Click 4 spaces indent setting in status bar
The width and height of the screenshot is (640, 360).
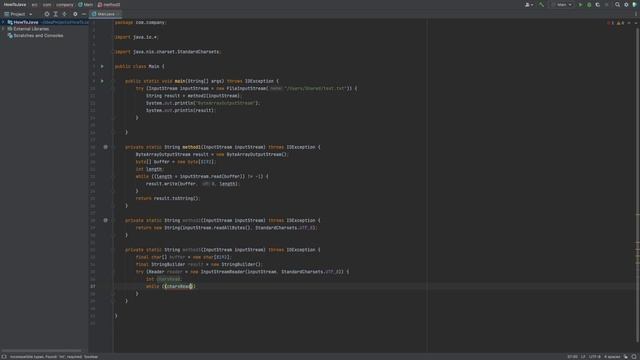[x=612, y=357]
